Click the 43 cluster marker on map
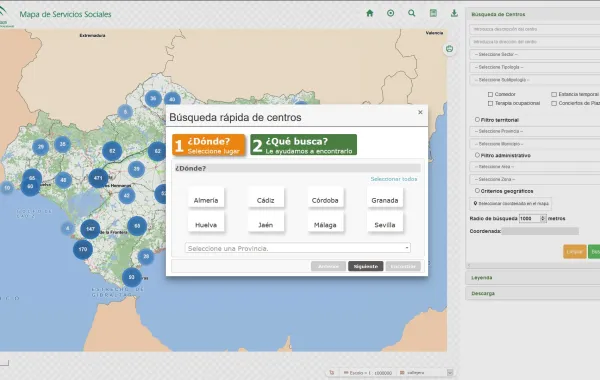600x380 pixels. (64, 180)
